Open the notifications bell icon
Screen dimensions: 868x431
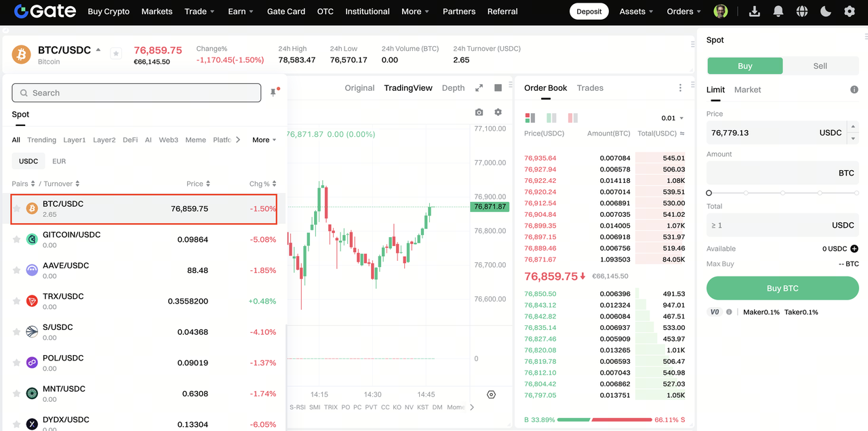click(778, 12)
